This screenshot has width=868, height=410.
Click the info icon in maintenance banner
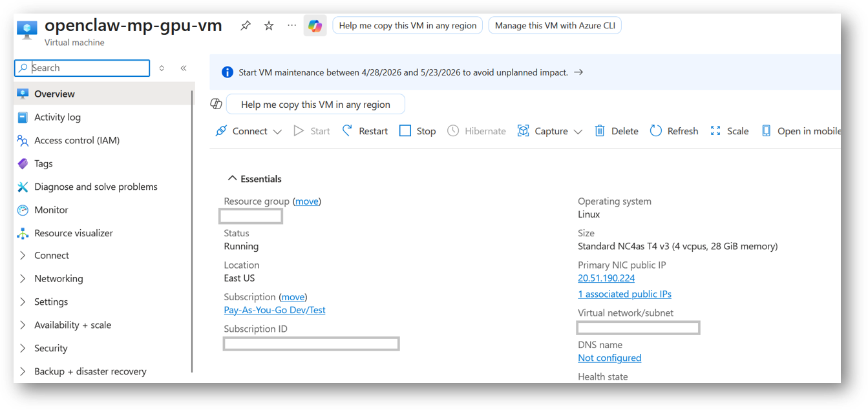coord(228,72)
